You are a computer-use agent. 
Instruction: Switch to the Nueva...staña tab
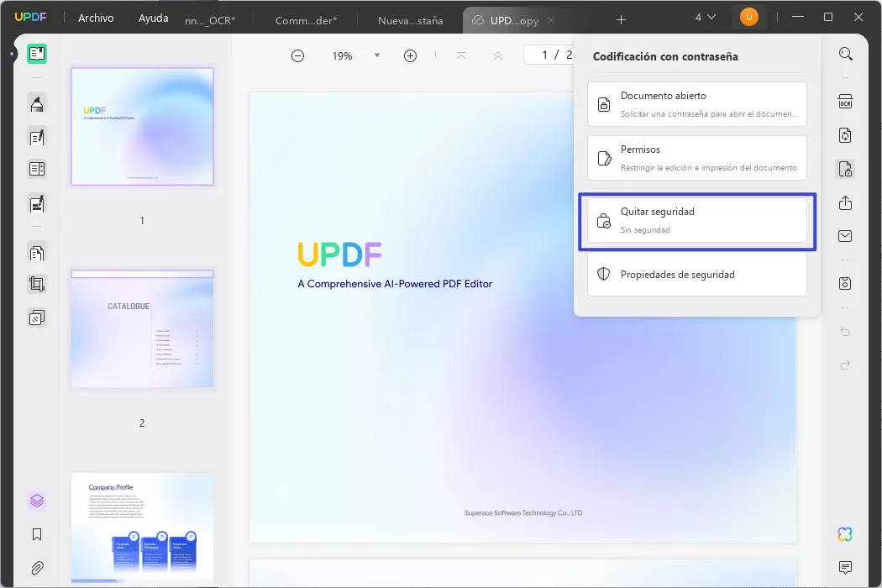point(410,21)
